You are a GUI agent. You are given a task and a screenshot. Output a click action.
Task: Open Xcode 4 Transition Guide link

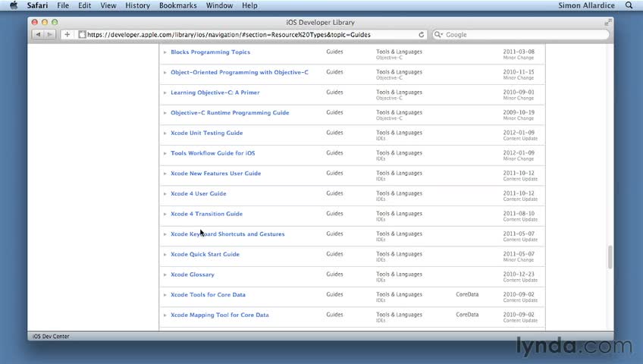(207, 214)
